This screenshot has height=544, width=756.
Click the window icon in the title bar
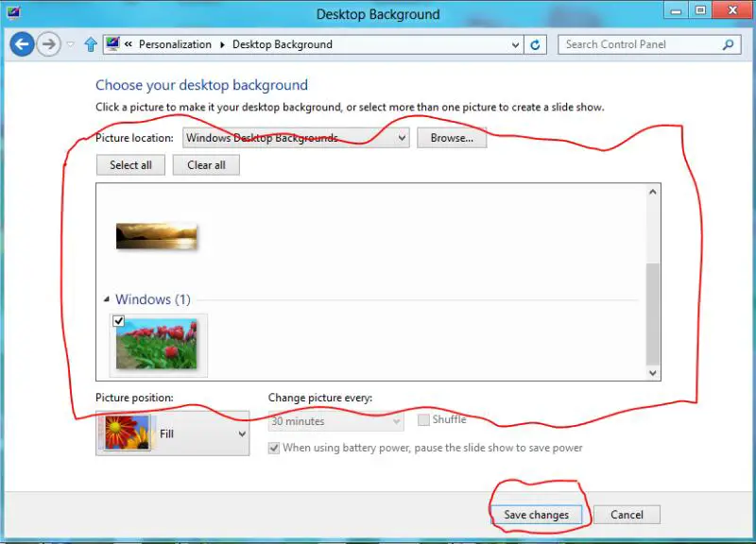13,12
